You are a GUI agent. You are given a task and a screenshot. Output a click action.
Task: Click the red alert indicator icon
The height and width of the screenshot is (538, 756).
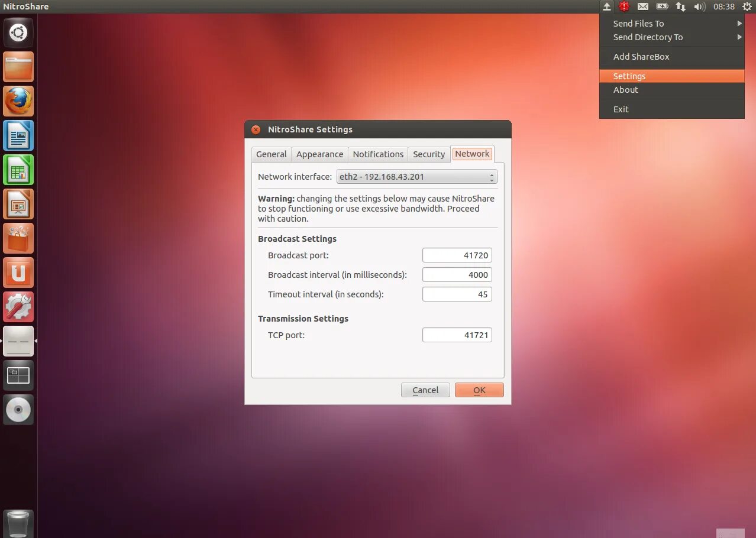coord(624,7)
